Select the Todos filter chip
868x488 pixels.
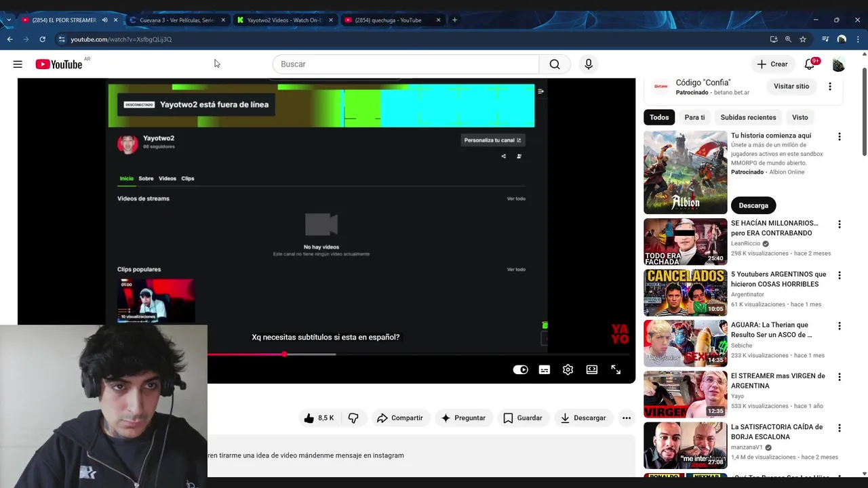point(659,117)
